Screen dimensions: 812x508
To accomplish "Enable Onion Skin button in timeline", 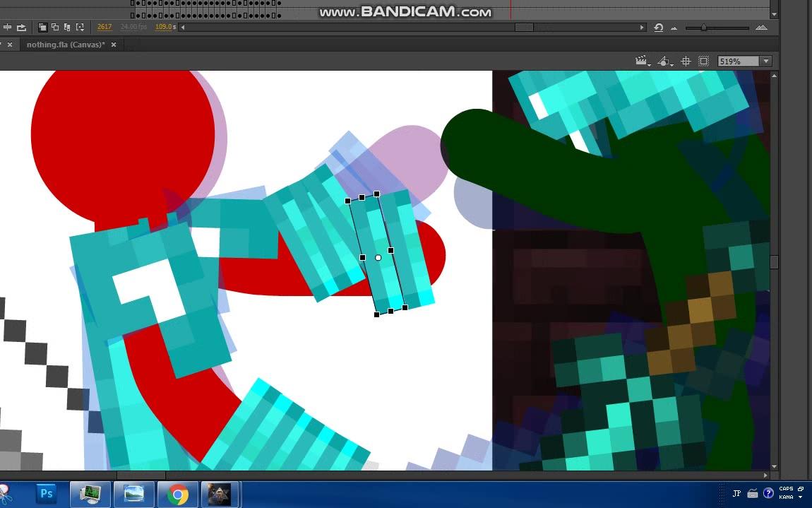I will pos(42,27).
